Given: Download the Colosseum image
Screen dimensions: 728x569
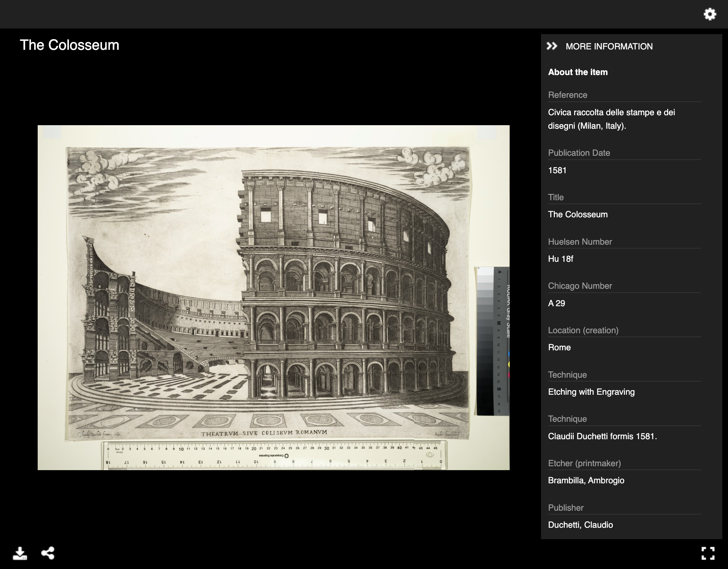Looking at the screenshot, I should pos(20,553).
